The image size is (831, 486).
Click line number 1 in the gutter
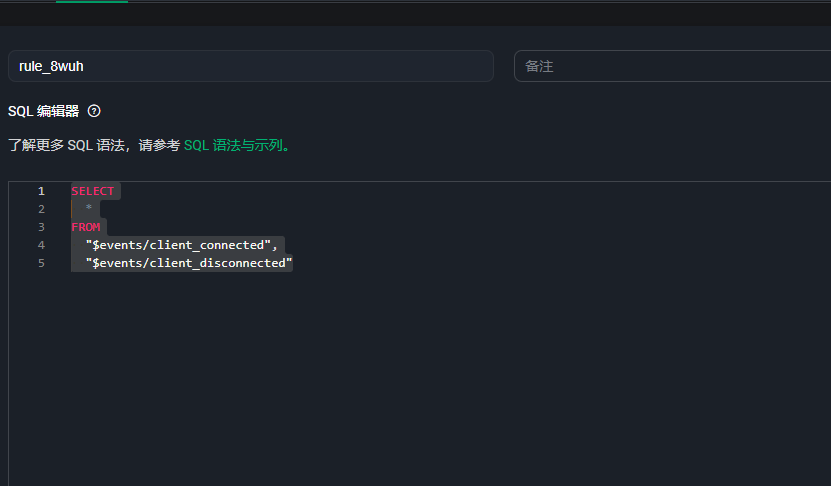[x=41, y=191]
